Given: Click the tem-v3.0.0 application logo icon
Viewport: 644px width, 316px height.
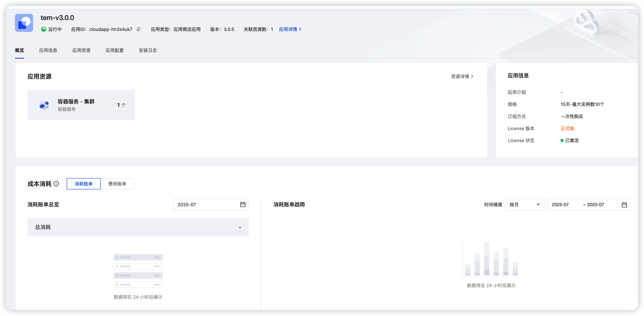Looking at the screenshot, I should click(24, 23).
